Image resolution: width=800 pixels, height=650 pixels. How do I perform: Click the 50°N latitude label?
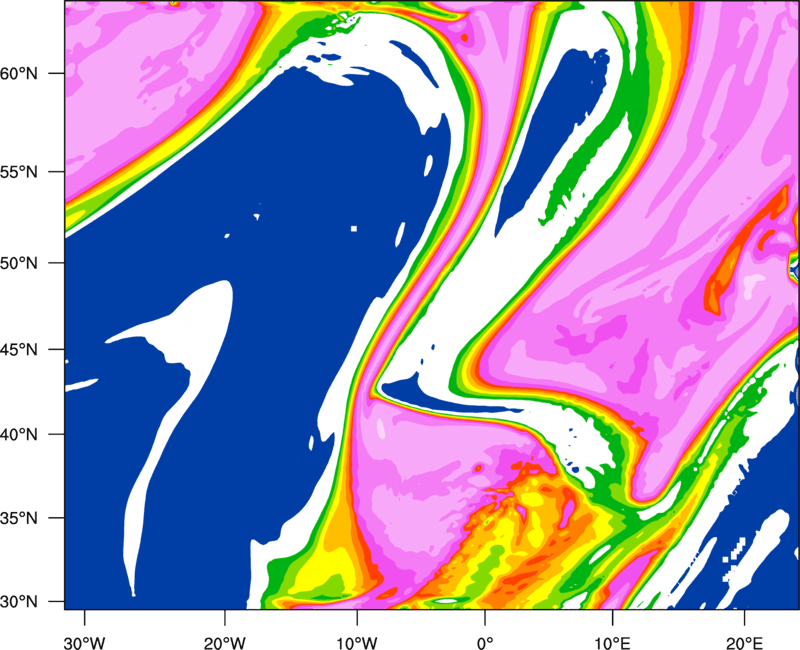[19, 263]
